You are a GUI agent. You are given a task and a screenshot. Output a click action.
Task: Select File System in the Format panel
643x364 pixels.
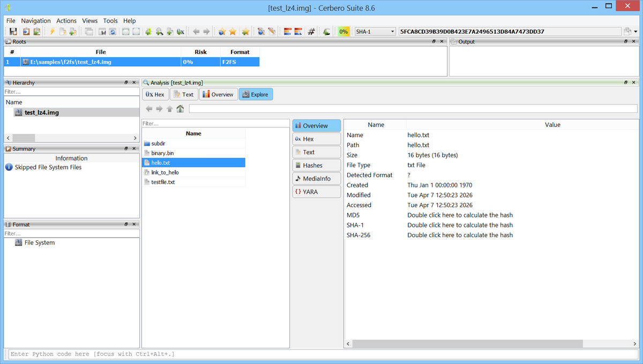click(x=40, y=242)
